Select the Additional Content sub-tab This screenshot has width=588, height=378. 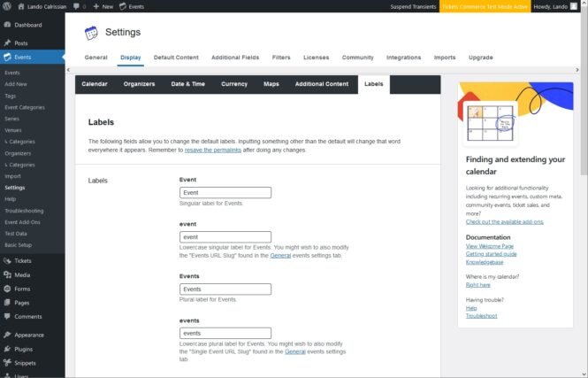click(x=321, y=84)
